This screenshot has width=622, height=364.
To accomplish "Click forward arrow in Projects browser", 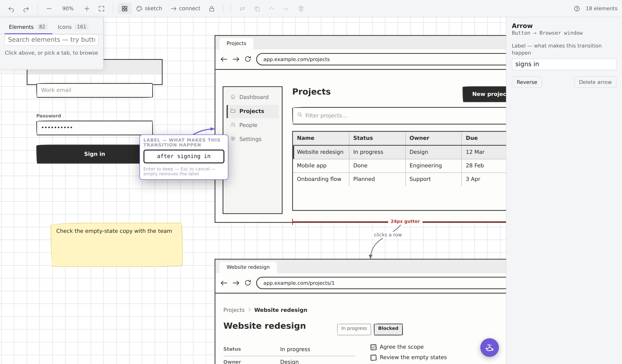I will 236,59.
